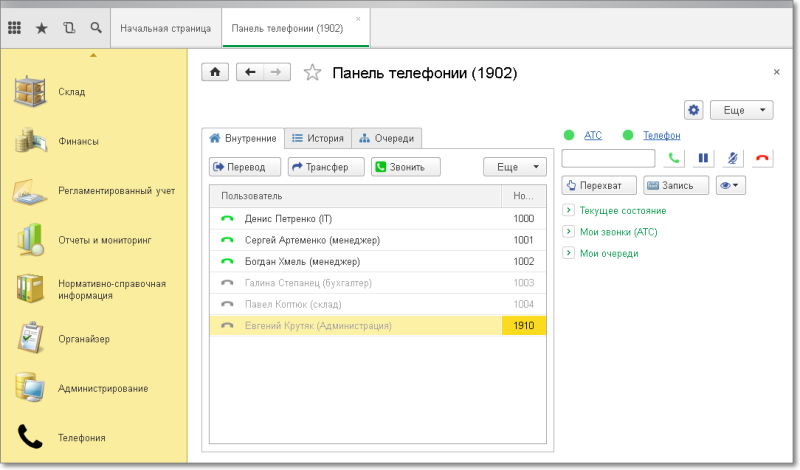Open Еще dropdown in internal list toolbar

514,167
